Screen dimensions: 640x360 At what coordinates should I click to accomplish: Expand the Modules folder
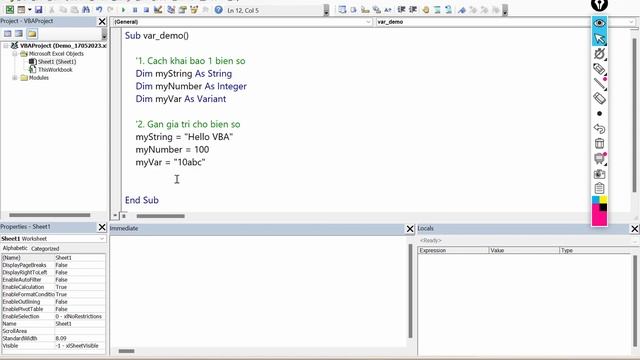tap(15, 78)
